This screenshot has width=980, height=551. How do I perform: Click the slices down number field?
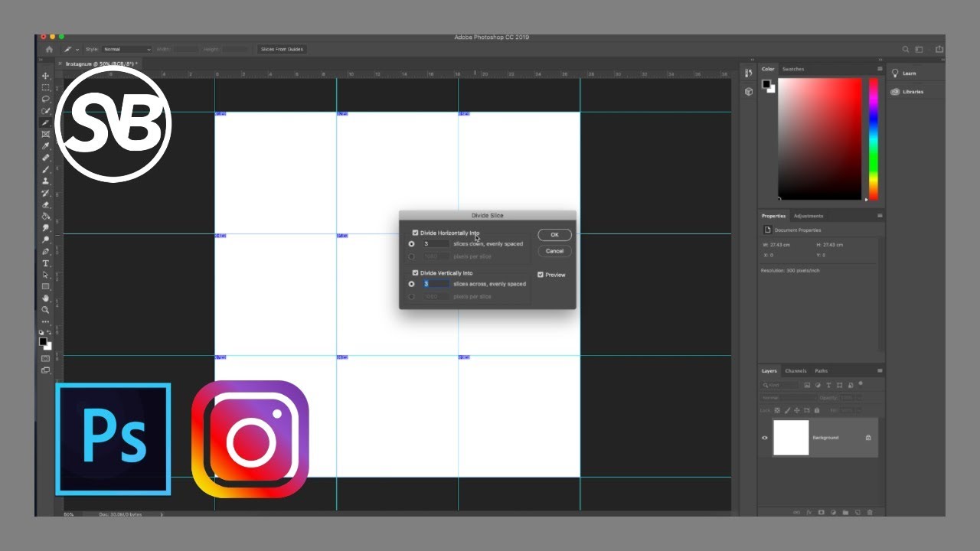(436, 243)
